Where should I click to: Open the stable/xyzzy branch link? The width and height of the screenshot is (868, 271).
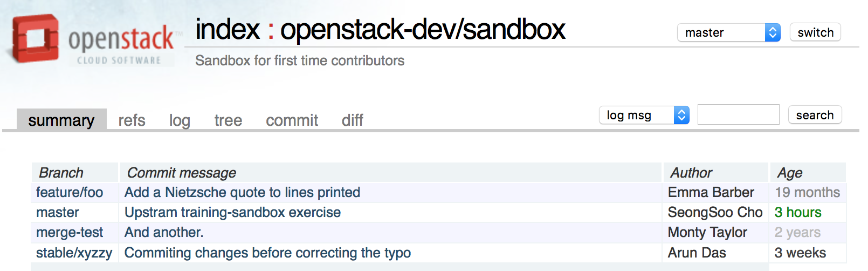tap(74, 253)
